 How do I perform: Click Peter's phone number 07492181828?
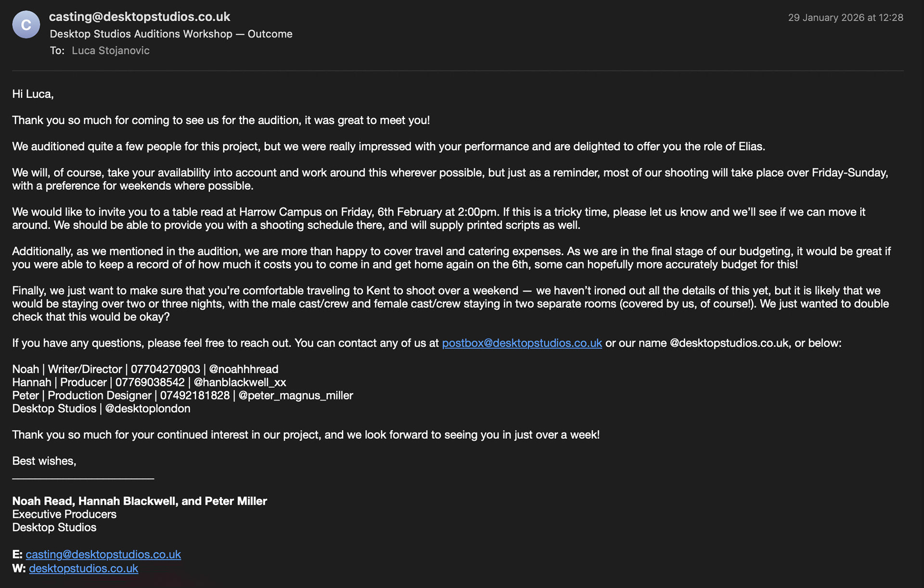195,395
